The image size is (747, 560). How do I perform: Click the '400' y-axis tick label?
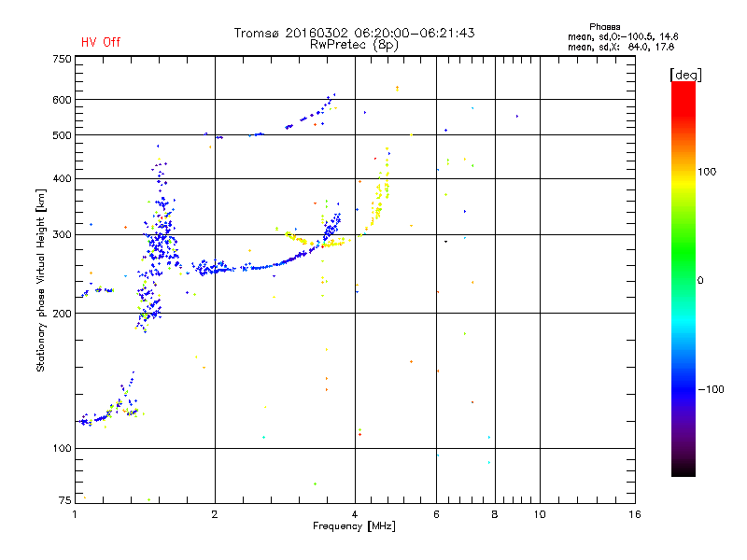pos(62,178)
